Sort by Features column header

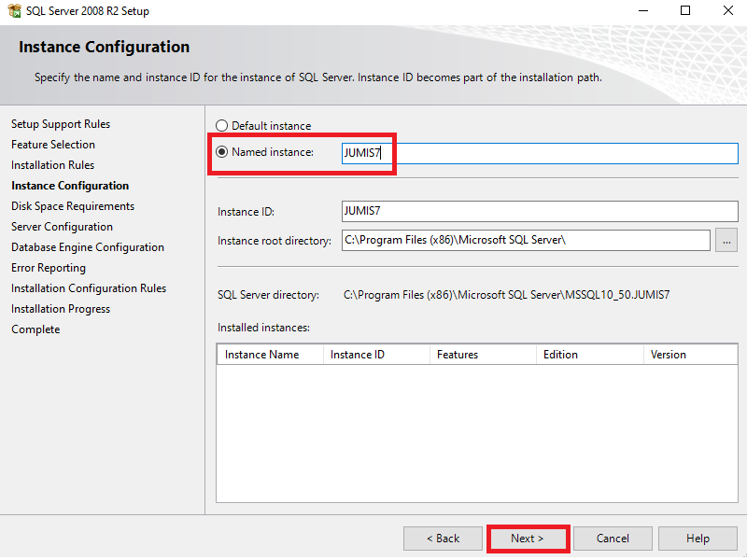click(483, 355)
